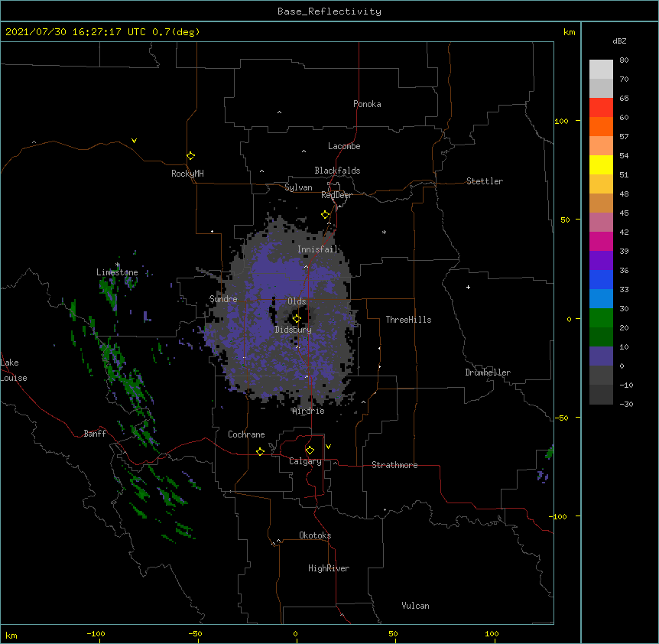Screen dimensions: 659x644
Task: Click the Calgary city label
Action: pos(305,461)
